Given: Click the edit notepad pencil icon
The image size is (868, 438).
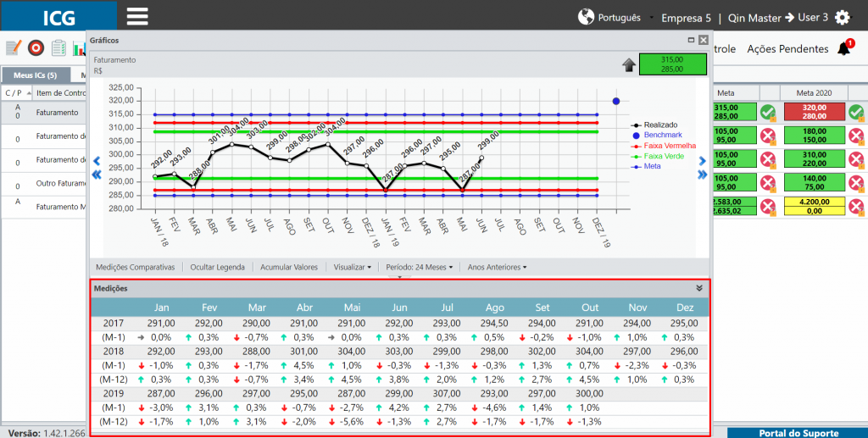Looking at the screenshot, I should [14, 47].
